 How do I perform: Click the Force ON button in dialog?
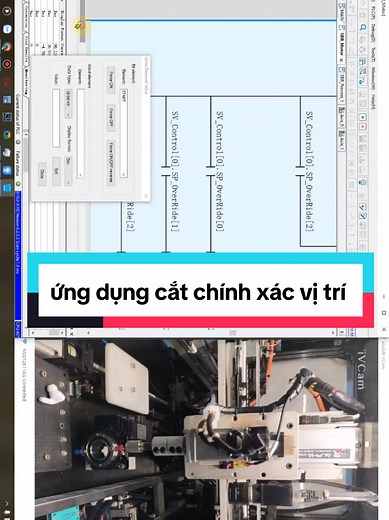pos(111,80)
